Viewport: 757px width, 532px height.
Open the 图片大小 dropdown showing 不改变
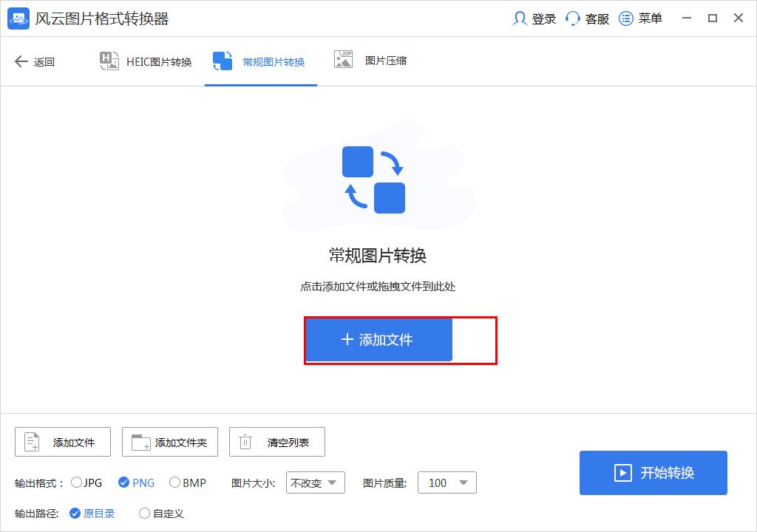click(316, 482)
